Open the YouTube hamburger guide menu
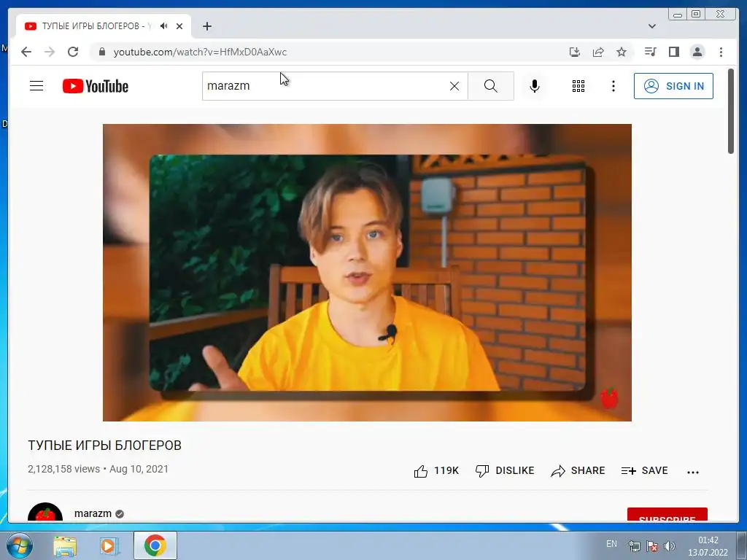Image resolution: width=747 pixels, height=560 pixels. point(36,86)
